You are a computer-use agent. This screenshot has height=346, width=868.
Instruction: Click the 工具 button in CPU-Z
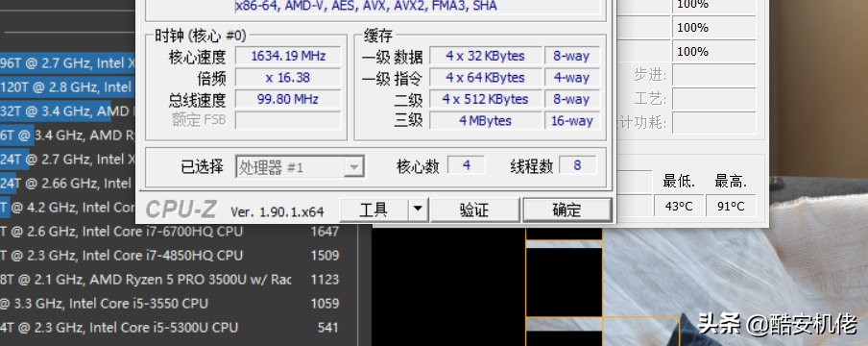(x=374, y=210)
